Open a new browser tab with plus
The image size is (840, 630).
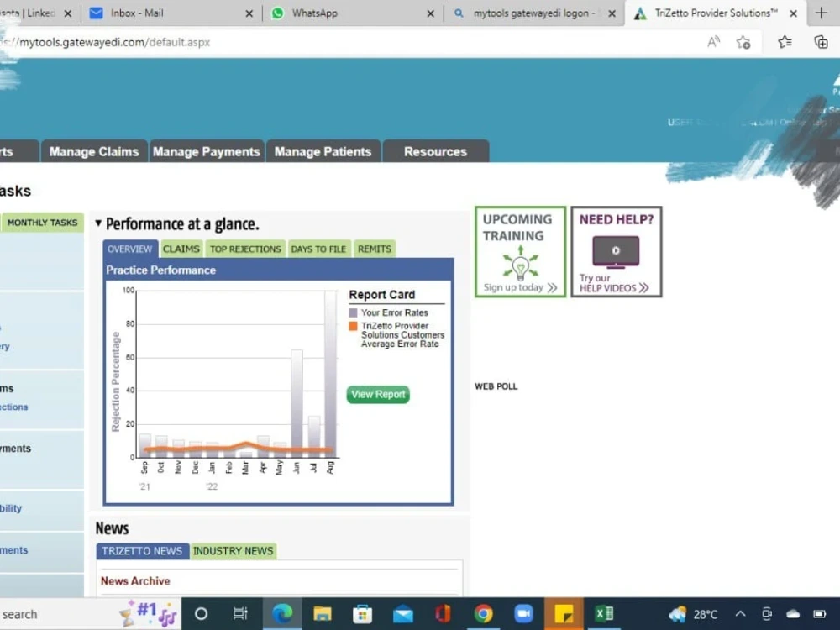tap(822, 13)
